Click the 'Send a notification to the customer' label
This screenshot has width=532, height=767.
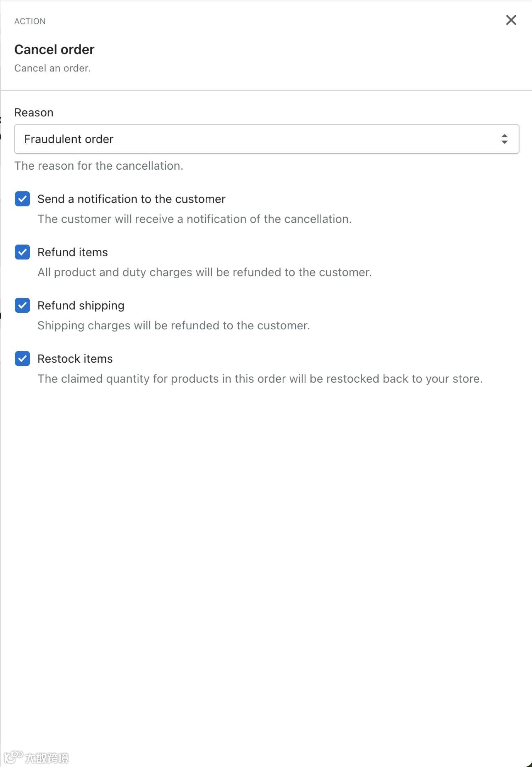point(131,199)
